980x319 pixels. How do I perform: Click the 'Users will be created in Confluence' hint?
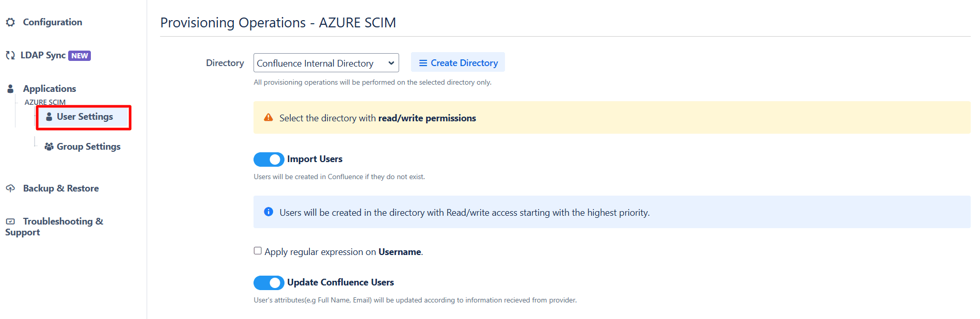coord(339,177)
